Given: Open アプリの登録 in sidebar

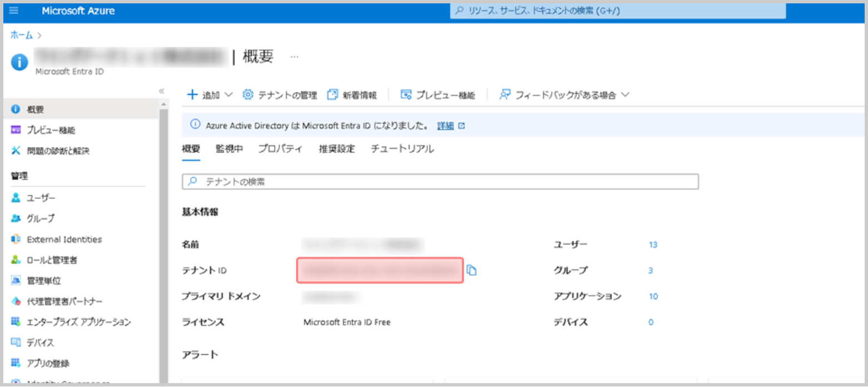Looking at the screenshot, I should [x=48, y=363].
